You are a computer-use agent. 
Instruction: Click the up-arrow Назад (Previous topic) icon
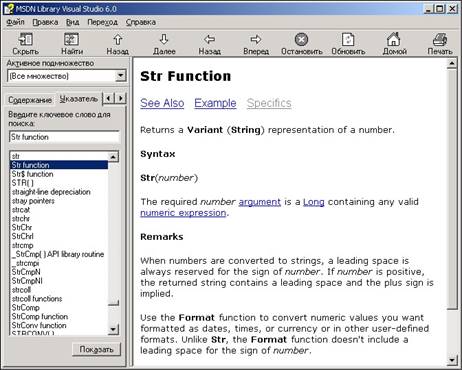click(x=117, y=40)
